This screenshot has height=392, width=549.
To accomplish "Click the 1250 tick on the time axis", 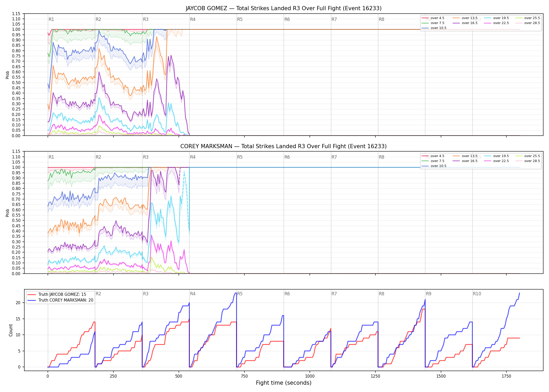I will 375,376.
